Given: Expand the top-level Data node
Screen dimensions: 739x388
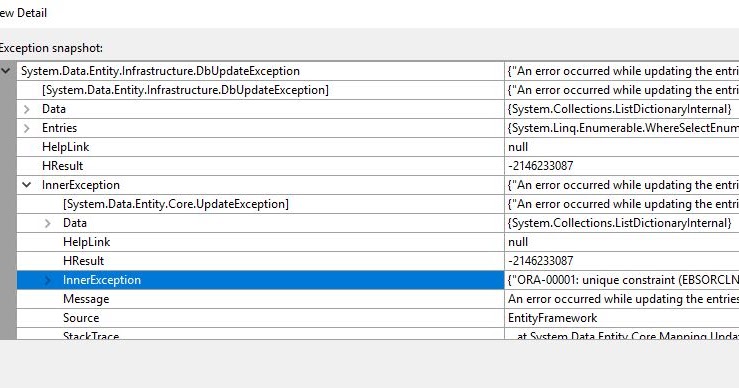Looking at the screenshot, I should tap(27, 109).
